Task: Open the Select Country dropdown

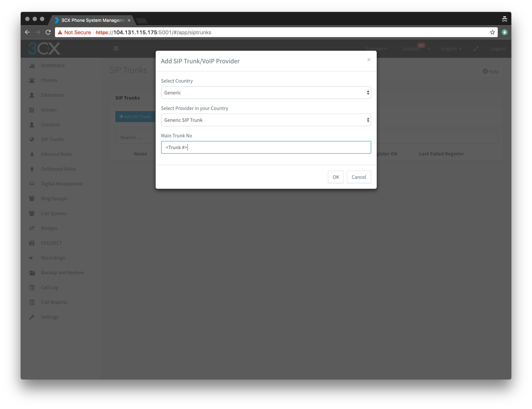Action: 266,93
